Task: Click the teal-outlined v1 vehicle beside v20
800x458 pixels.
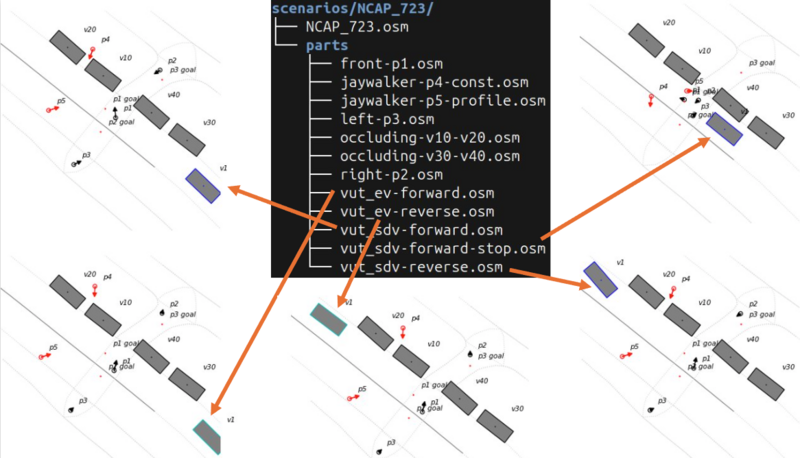Action: point(329,320)
